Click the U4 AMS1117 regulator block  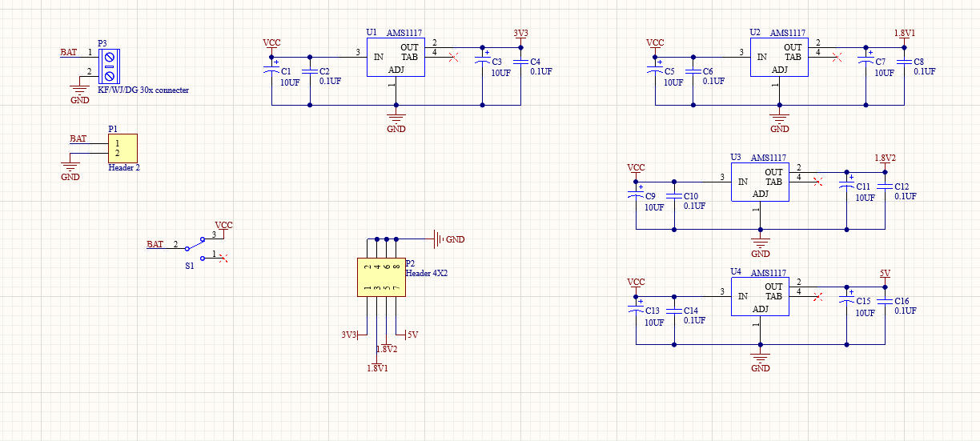pyautogui.click(x=759, y=297)
